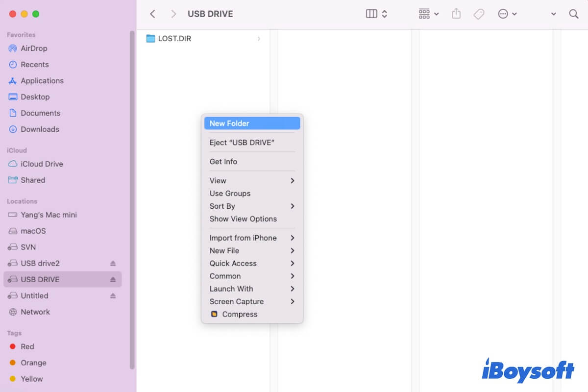Image resolution: width=588 pixels, height=392 pixels.
Task: Select Get Info from the context menu
Action: (x=223, y=161)
